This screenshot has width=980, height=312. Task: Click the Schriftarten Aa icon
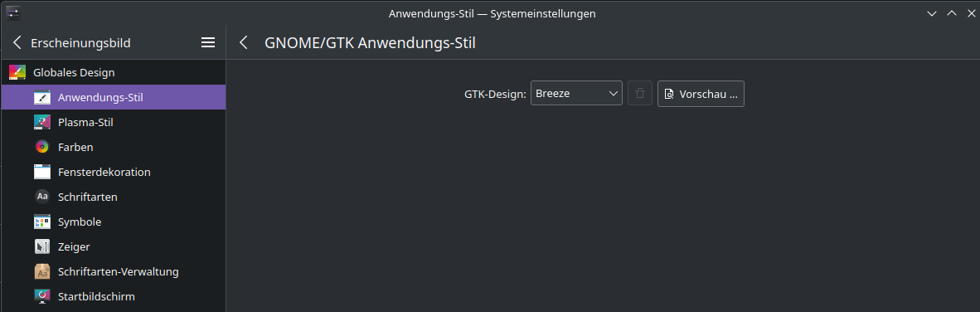42,197
